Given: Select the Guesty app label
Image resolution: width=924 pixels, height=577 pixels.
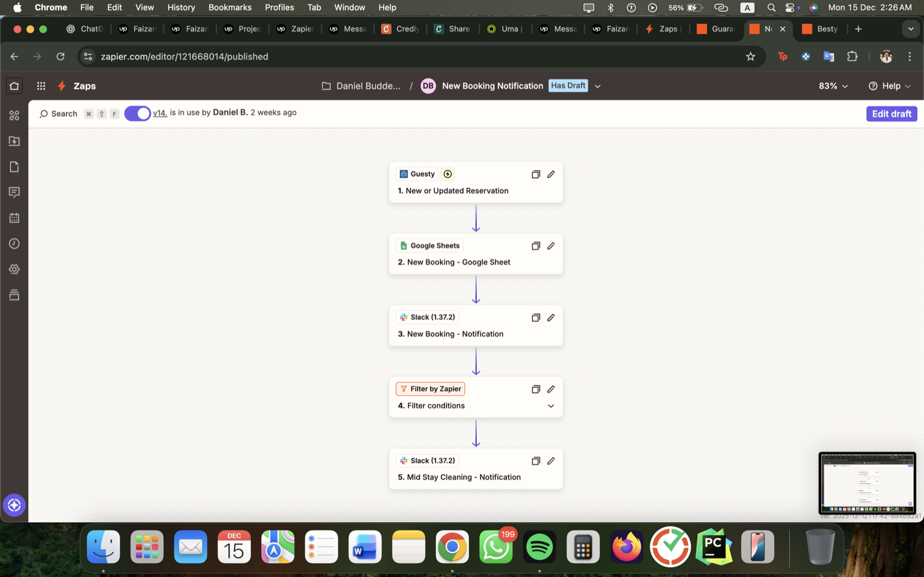Looking at the screenshot, I should (x=417, y=174).
